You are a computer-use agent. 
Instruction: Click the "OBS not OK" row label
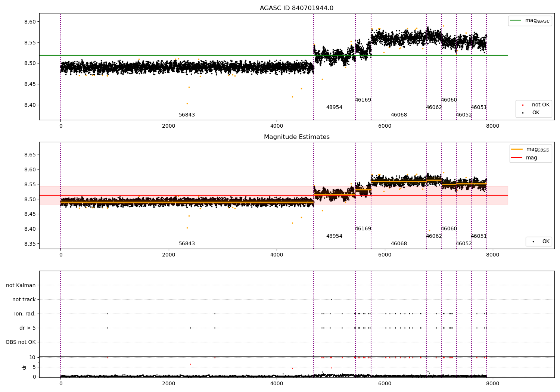21,342
